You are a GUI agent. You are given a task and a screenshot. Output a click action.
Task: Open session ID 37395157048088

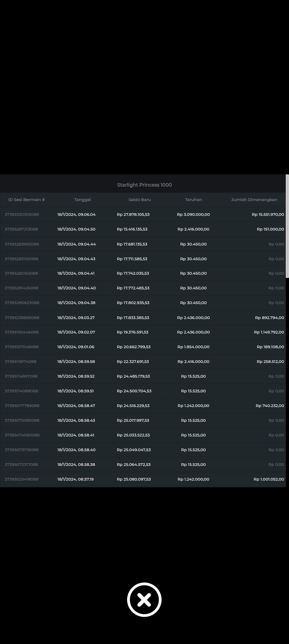tap(22, 347)
